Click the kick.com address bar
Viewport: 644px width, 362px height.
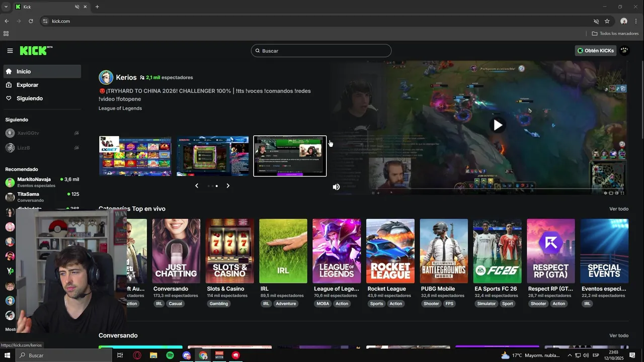point(322,21)
